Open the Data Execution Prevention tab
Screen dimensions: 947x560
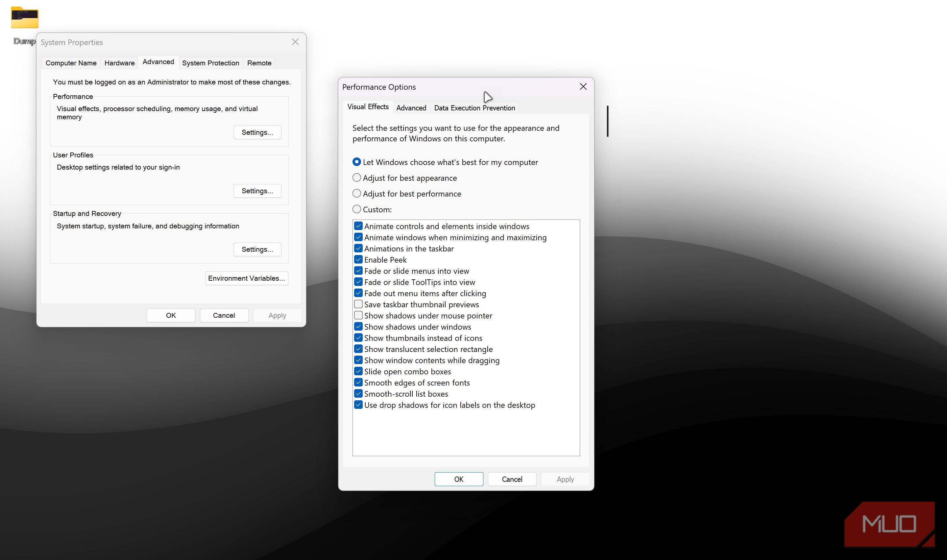pyautogui.click(x=474, y=108)
